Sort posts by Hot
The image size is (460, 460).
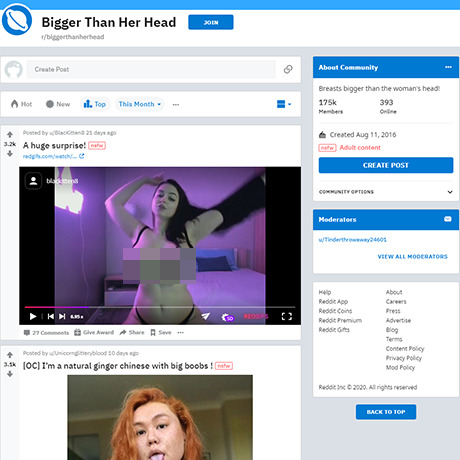(x=21, y=104)
